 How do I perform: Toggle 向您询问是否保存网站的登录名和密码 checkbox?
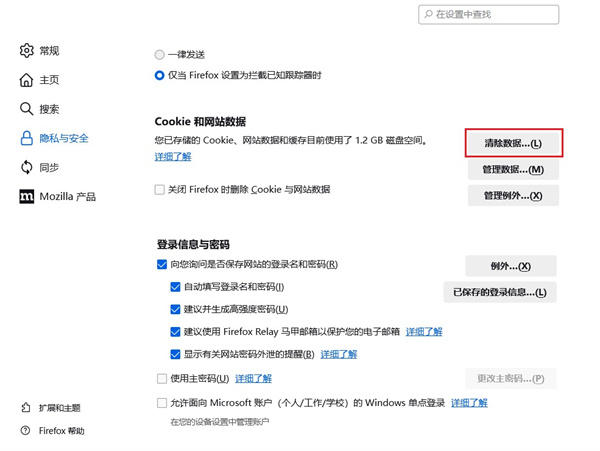[x=162, y=264]
